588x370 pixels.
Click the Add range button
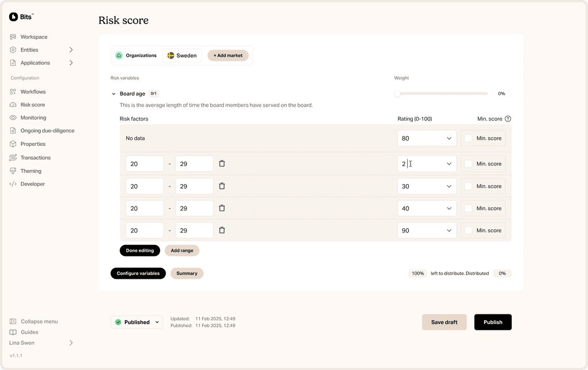pyautogui.click(x=182, y=250)
